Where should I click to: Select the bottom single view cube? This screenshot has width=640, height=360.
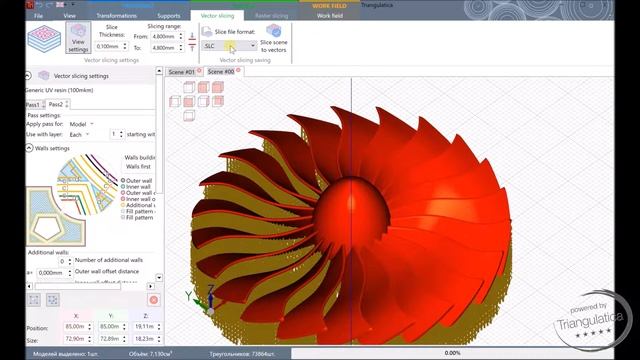click(x=189, y=116)
